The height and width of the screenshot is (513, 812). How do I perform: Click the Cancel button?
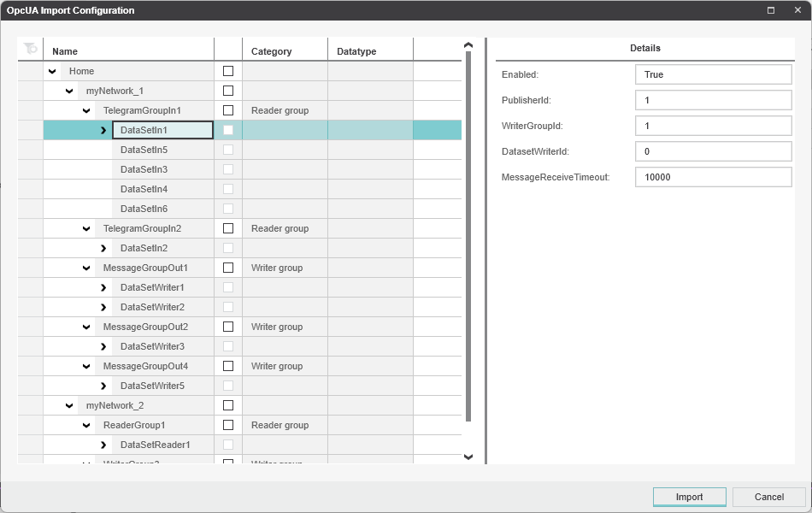pos(768,497)
